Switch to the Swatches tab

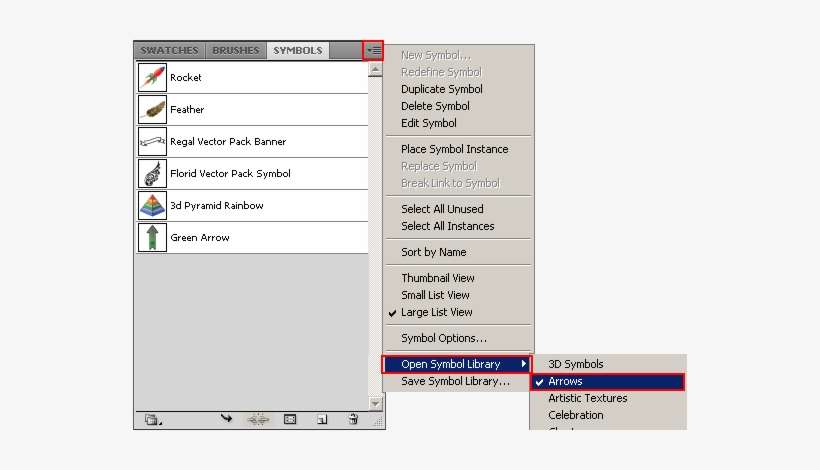coord(169,50)
